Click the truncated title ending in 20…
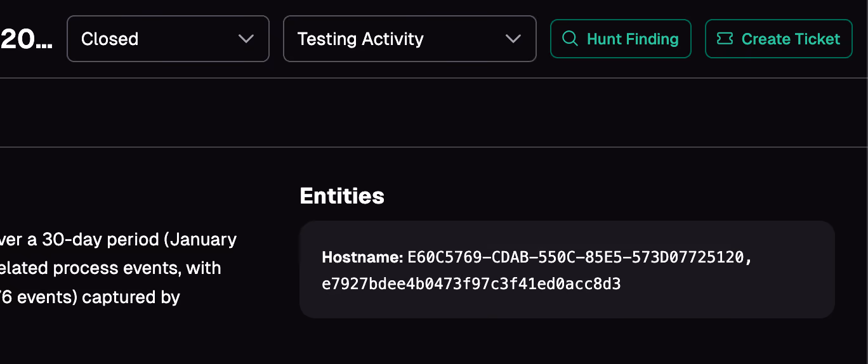 tap(26, 39)
